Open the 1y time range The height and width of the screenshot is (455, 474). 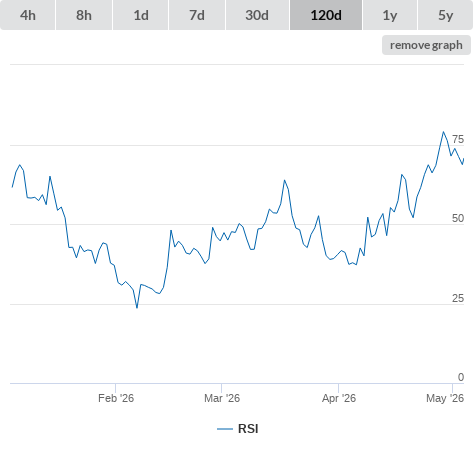tap(390, 15)
